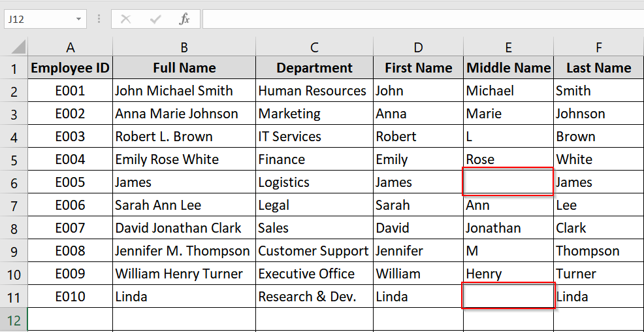Screen dimensions: 644x332
Task: Click the Select All corner triangle
Action: (x=18, y=47)
